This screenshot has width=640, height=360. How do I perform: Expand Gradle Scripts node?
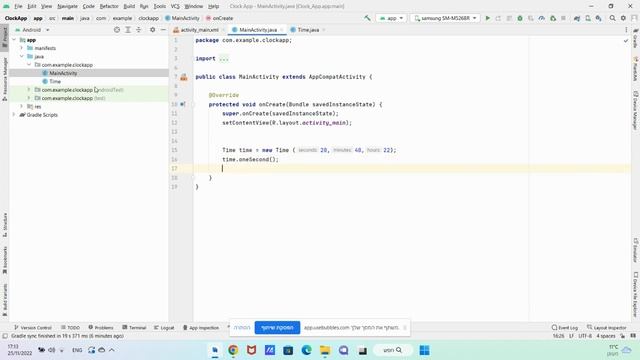(14, 115)
